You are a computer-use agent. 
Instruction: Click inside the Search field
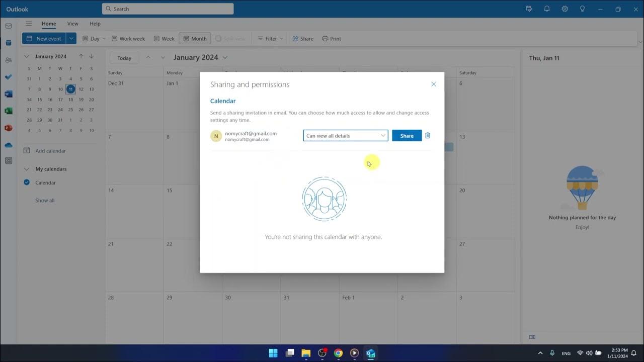coord(168,9)
